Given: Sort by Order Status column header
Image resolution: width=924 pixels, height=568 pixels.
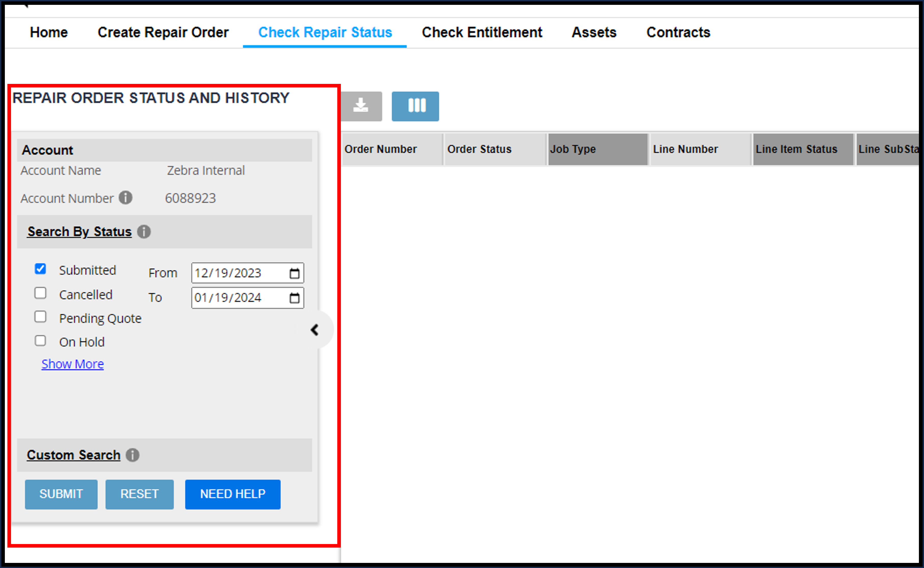Looking at the screenshot, I should tap(496, 149).
